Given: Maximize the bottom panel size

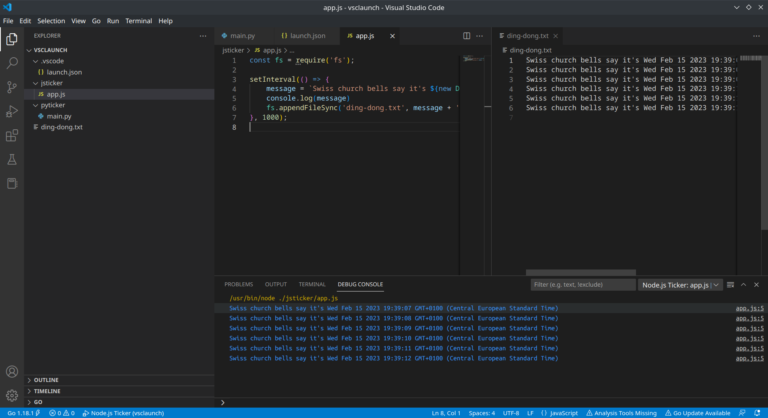Looking at the screenshot, I should (744, 285).
